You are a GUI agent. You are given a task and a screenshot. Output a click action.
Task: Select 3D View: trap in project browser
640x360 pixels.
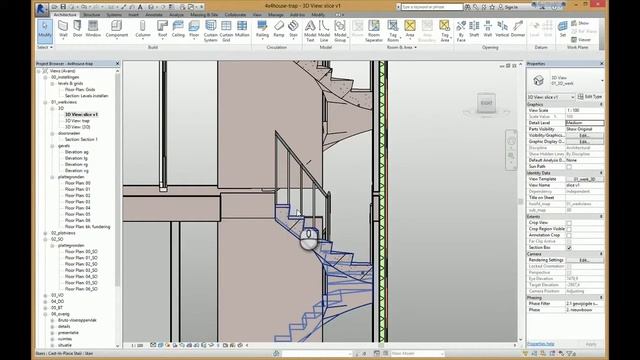[x=77, y=121]
